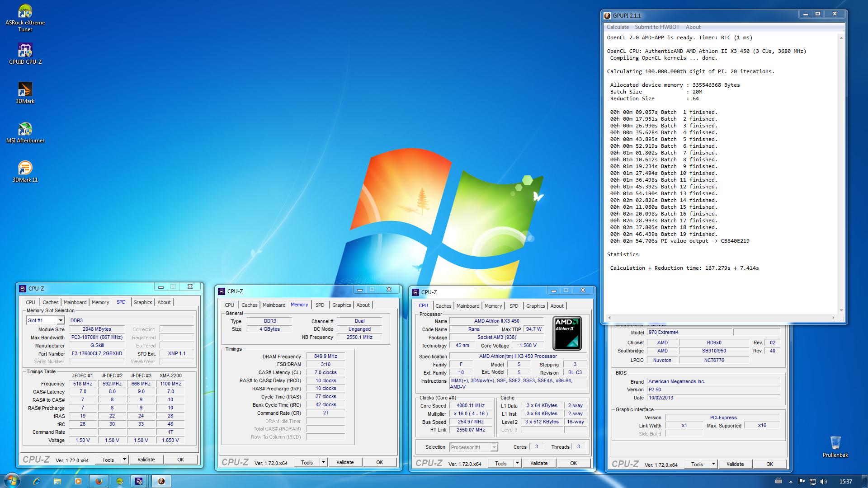The image size is (868, 488).
Task: Open the Prullenbak recycle bin
Action: (835, 446)
